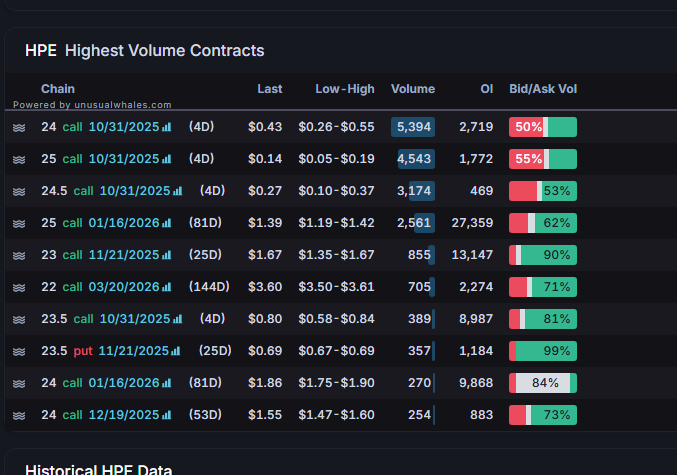Sort by the Low-High column header
The height and width of the screenshot is (475, 677).
point(345,89)
